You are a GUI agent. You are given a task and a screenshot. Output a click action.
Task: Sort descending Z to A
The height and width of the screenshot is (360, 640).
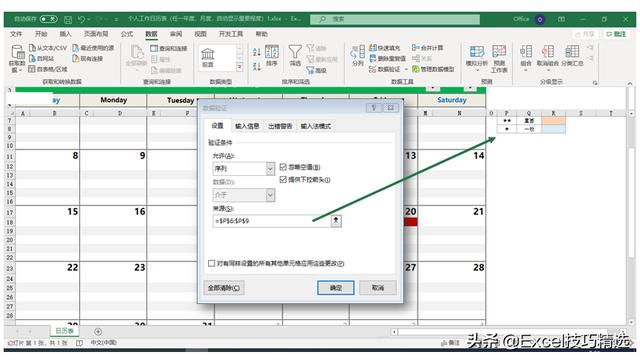tap(257, 66)
